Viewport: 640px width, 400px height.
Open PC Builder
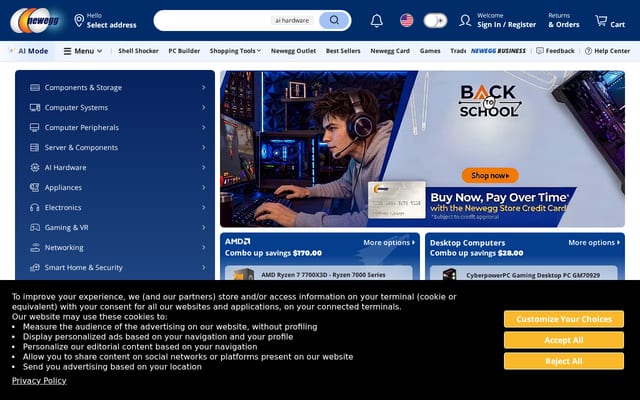(184, 51)
